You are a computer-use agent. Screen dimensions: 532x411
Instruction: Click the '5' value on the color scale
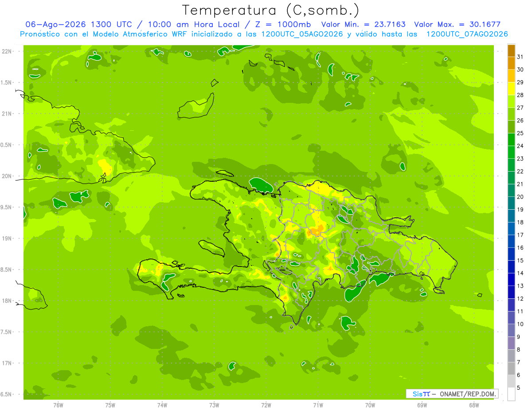[519, 388]
